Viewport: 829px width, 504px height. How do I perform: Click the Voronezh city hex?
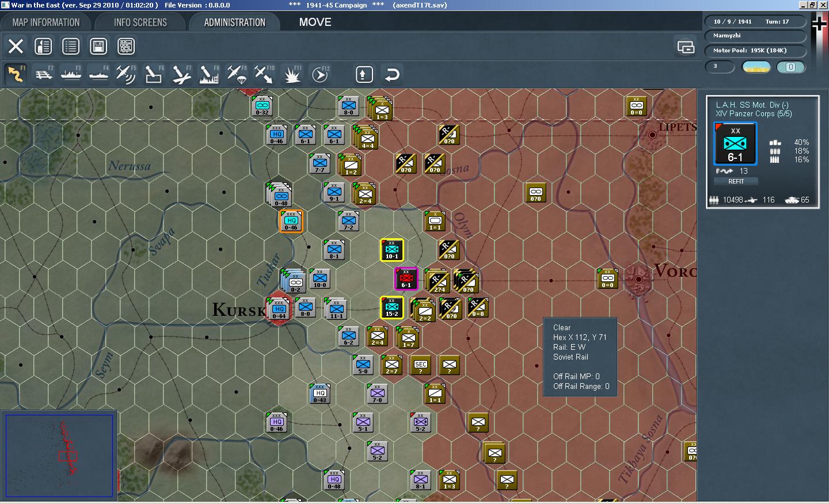[638, 279]
